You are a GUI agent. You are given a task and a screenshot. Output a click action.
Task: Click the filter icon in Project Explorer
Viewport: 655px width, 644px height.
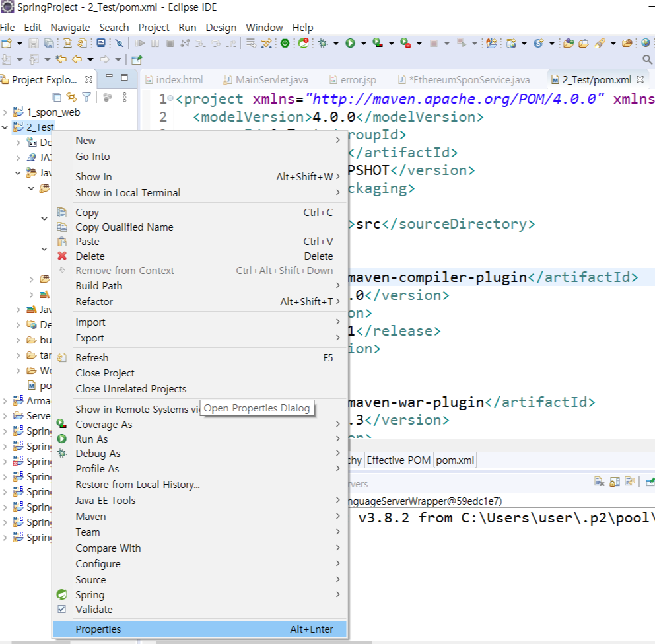click(86, 98)
